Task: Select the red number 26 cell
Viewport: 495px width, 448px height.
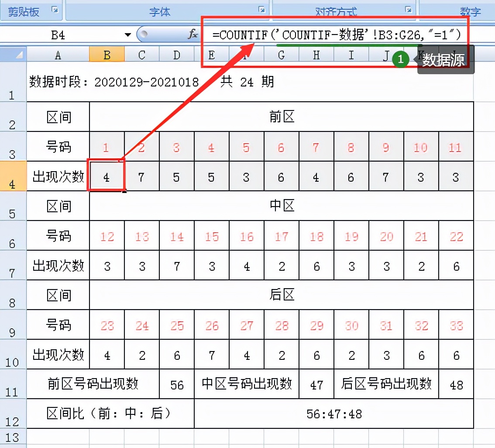Action: (212, 324)
